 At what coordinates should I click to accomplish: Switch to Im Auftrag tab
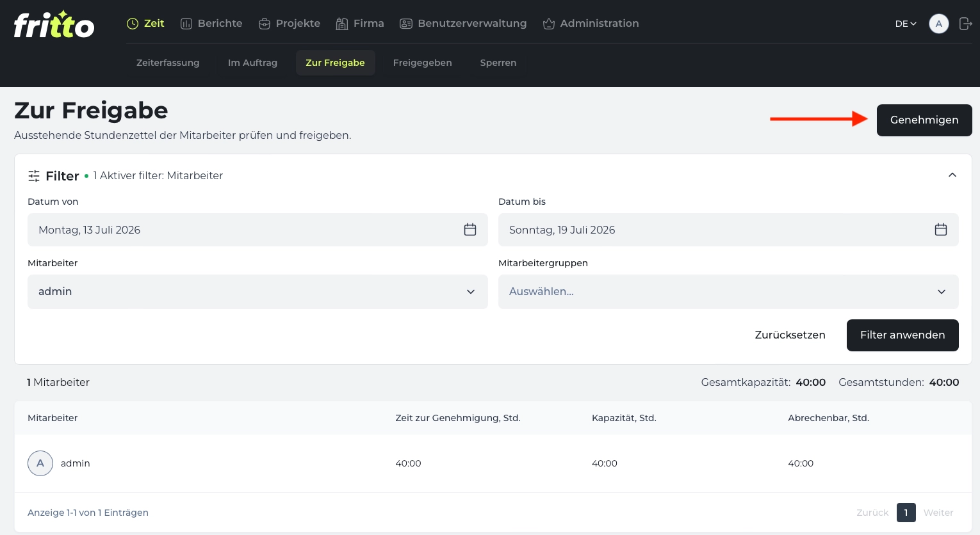pyautogui.click(x=252, y=63)
